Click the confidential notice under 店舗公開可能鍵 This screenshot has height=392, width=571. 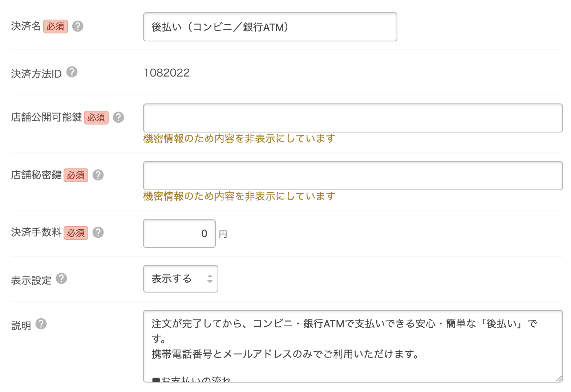pyautogui.click(x=239, y=138)
